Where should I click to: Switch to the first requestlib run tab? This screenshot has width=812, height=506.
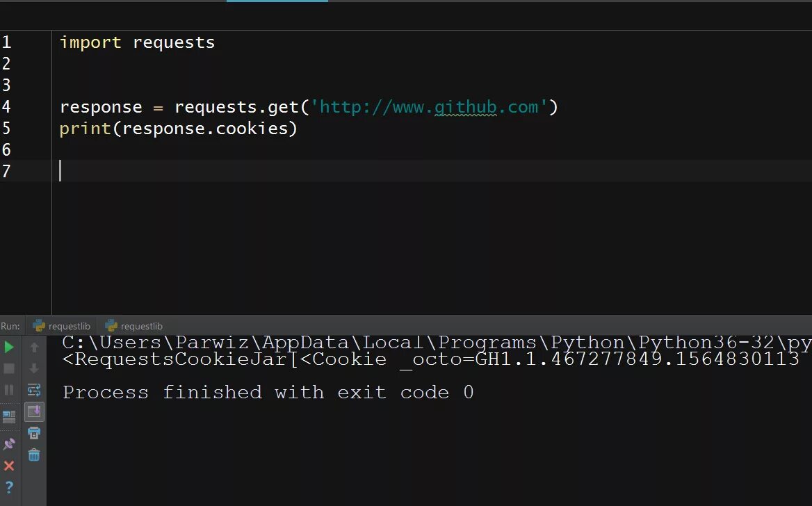[x=63, y=326]
